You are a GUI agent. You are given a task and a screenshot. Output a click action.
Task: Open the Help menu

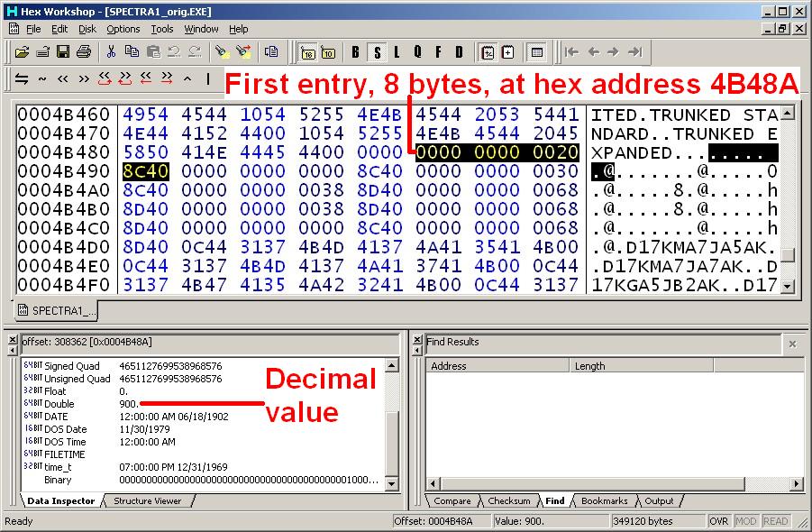238,29
